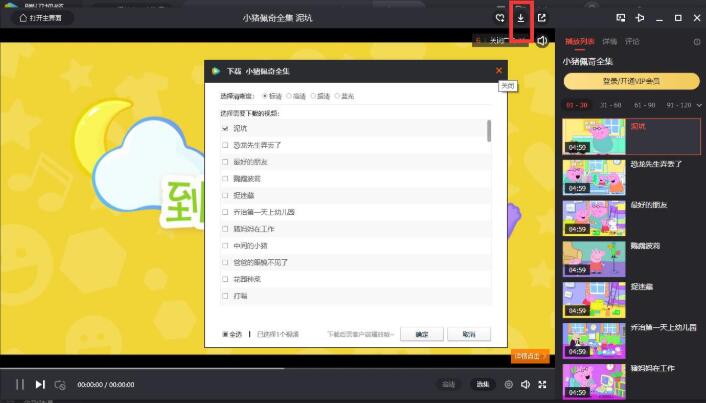The width and height of the screenshot is (706, 403).
Task: Expand more episode ranges with chevron
Action: [699, 105]
